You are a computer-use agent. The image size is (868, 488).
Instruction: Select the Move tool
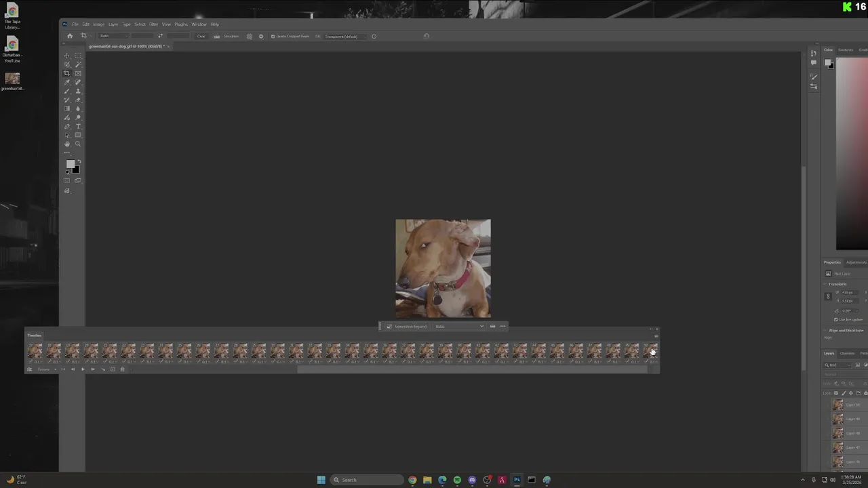(x=67, y=56)
